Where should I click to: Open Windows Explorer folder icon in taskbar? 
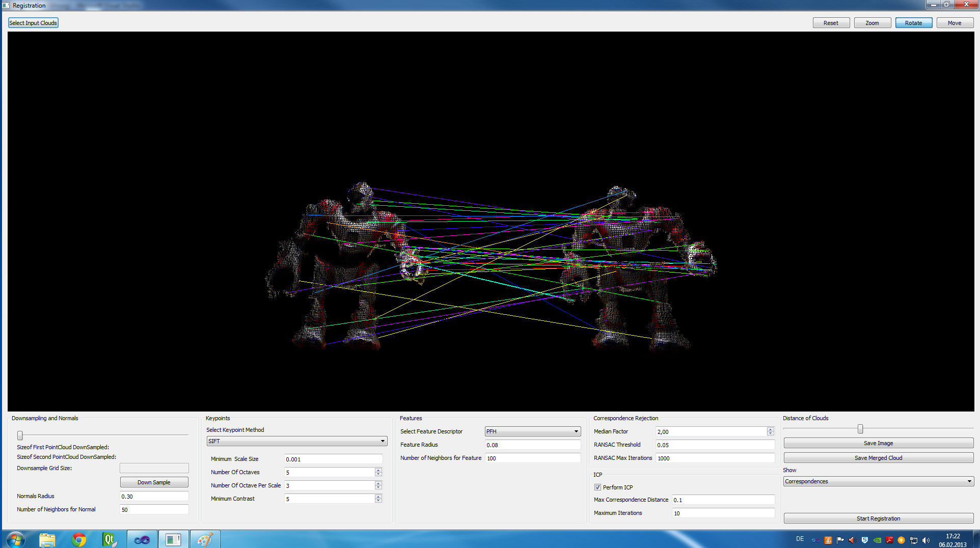click(x=47, y=539)
